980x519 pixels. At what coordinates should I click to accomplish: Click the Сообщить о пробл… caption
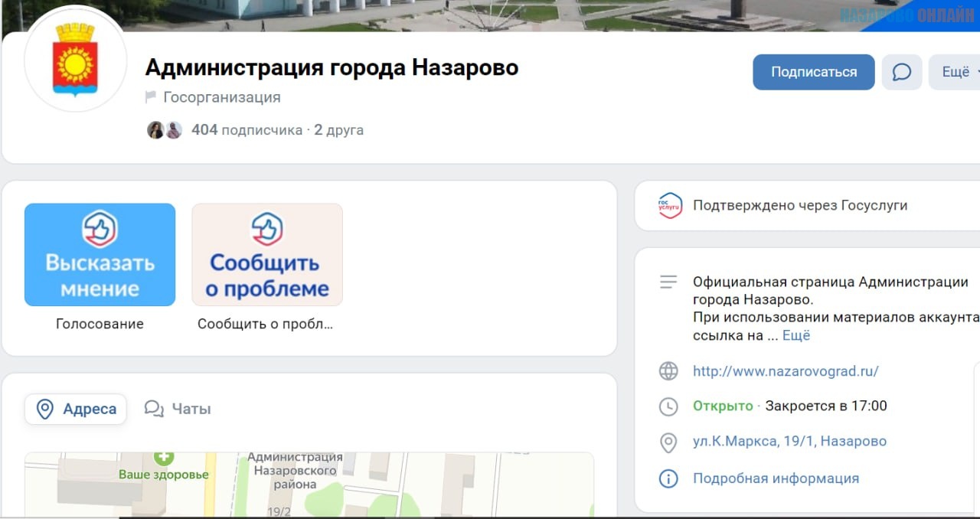(x=266, y=324)
